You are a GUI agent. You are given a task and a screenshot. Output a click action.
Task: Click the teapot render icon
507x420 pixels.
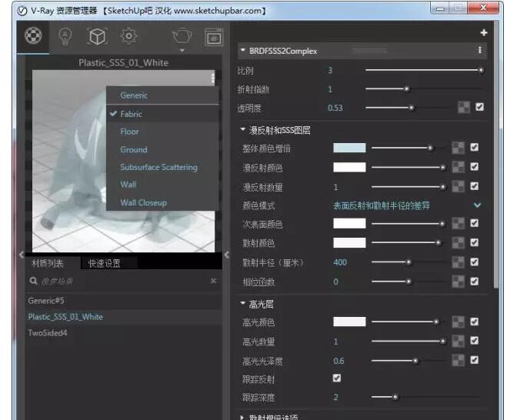pyautogui.click(x=182, y=35)
